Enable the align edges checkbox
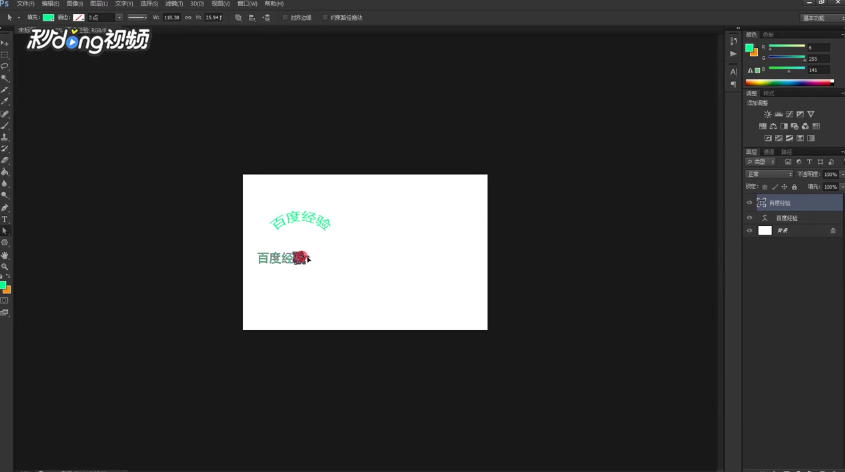Screen dimensions: 845x472 coord(286,18)
